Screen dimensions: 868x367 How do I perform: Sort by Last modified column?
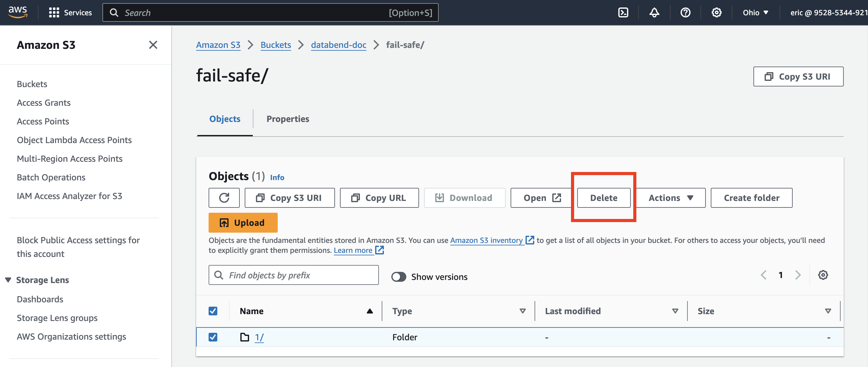[675, 311]
